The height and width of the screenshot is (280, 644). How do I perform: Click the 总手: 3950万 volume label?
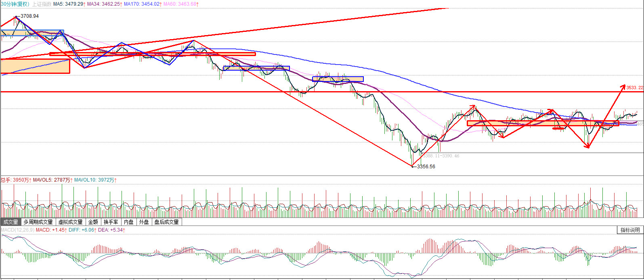16,180
